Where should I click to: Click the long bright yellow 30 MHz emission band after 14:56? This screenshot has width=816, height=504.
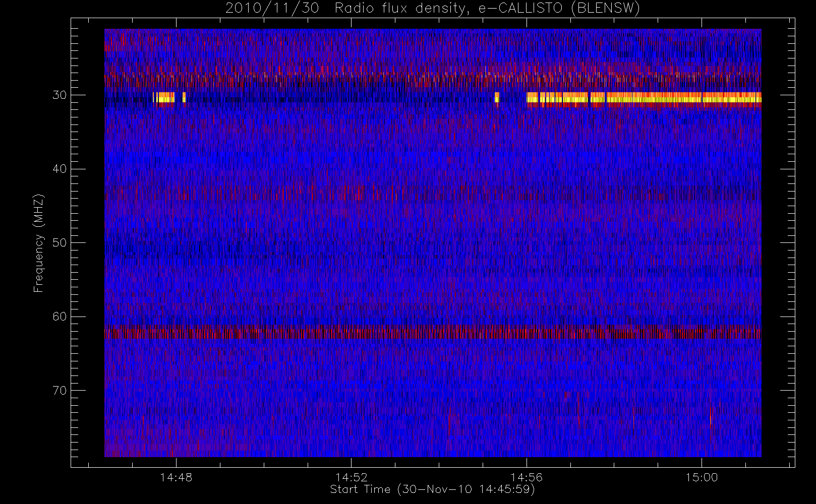click(x=644, y=98)
